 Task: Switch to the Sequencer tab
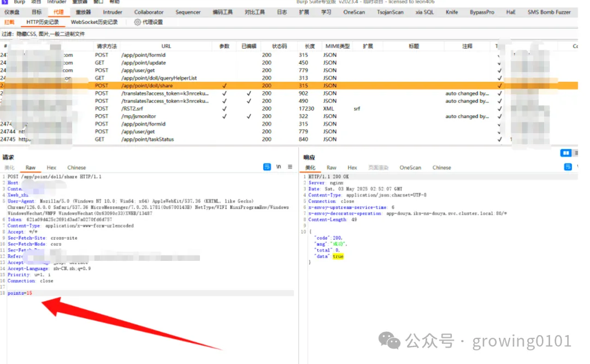point(188,12)
